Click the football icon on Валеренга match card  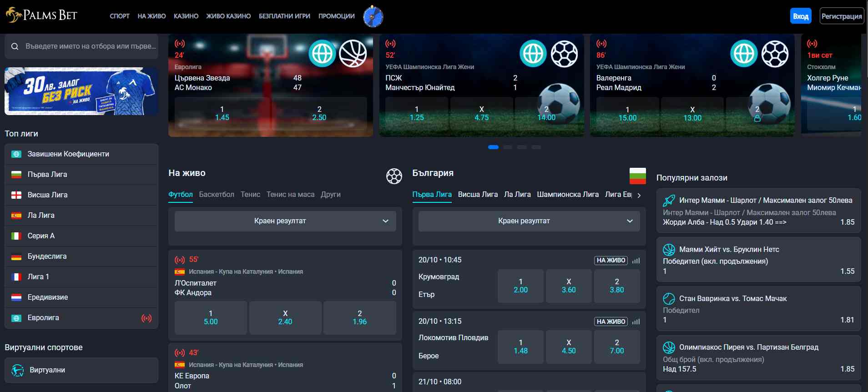(x=775, y=54)
